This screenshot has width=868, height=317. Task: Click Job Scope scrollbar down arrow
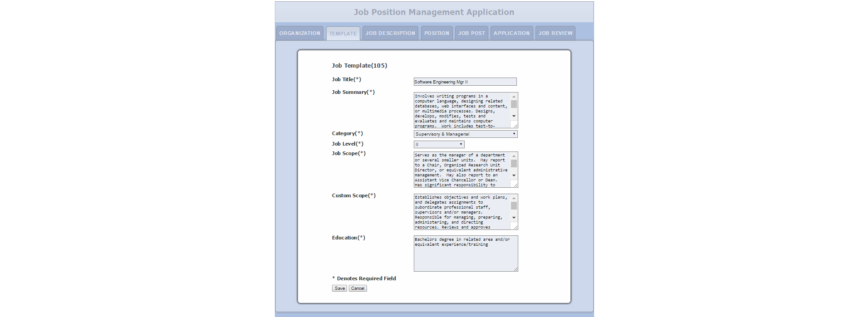[514, 176]
